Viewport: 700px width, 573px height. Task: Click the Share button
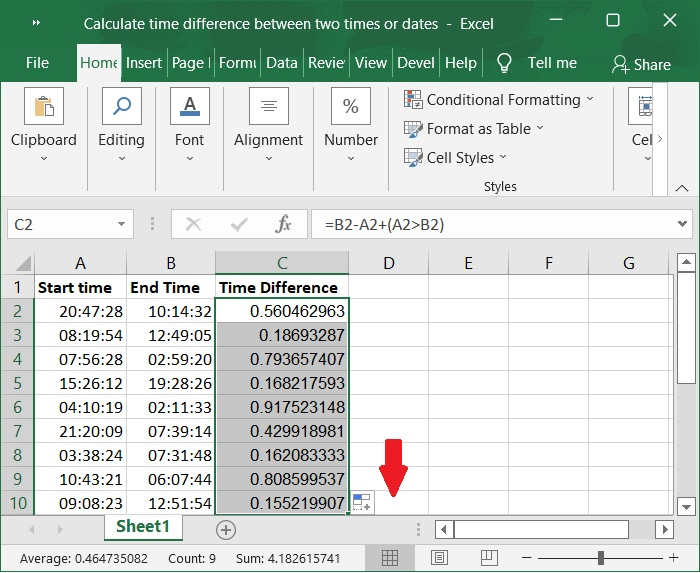pos(641,64)
